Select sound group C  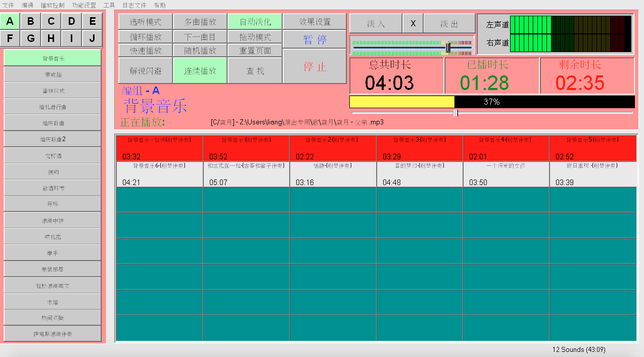(x=51, y=21)
